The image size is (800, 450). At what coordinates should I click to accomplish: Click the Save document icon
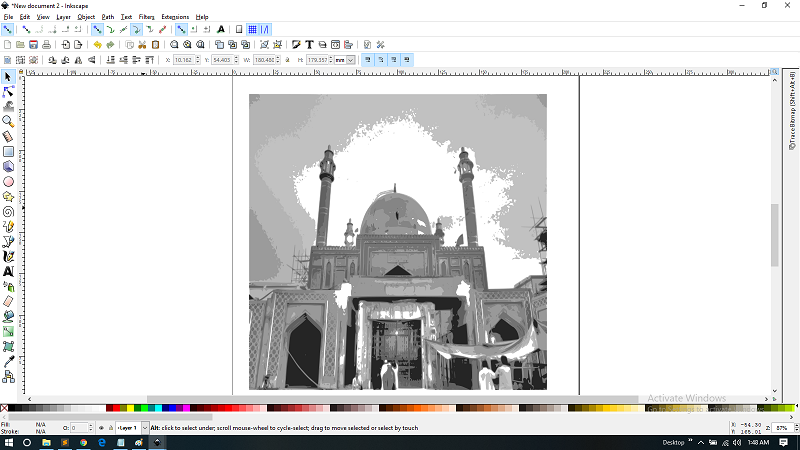(x=33, y=45)
